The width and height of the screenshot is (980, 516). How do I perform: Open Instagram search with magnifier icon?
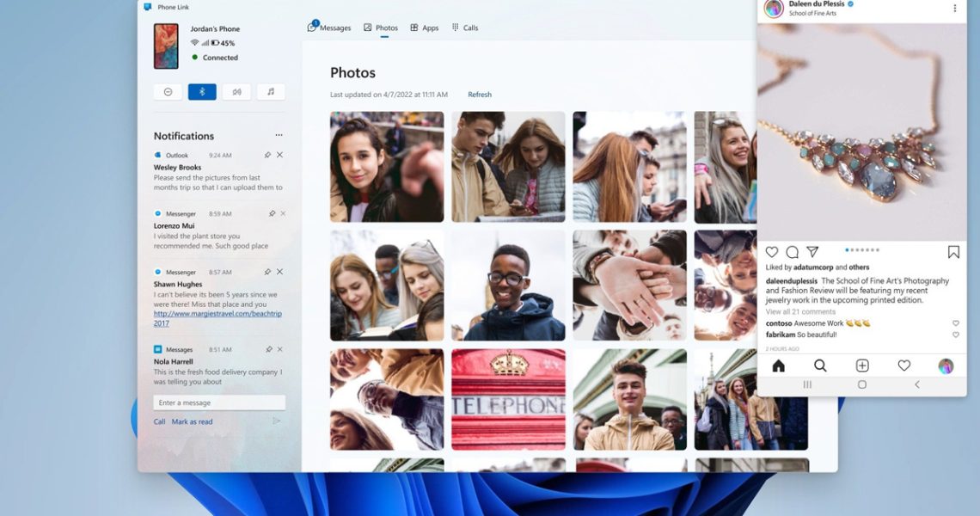[x=820, y=365]
